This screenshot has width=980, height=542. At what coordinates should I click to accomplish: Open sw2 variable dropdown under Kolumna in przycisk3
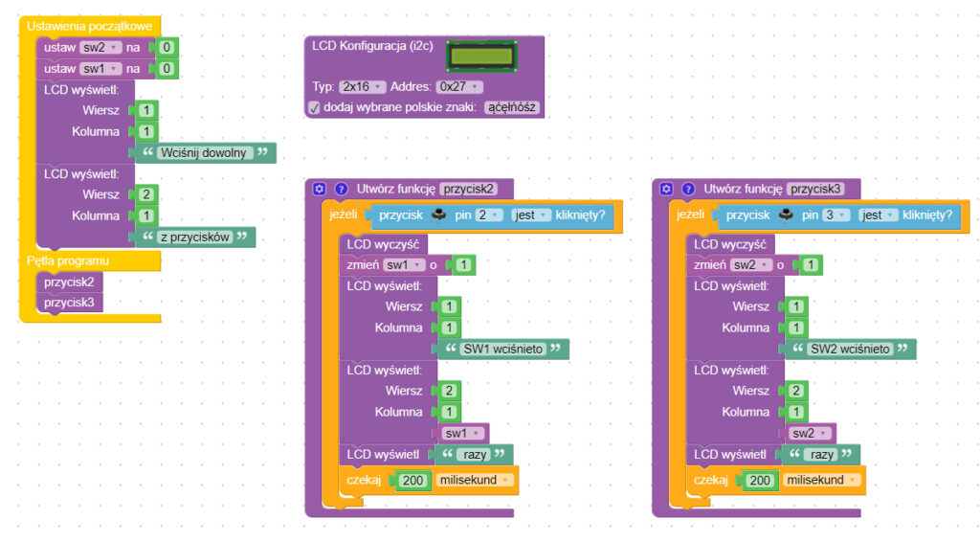(809, 433)
